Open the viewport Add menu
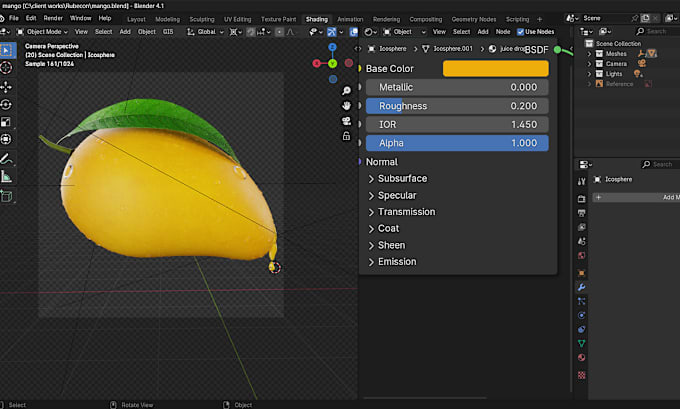Image resolution: width=680 pixels, height=409 pixels. (x=125, y=32)
